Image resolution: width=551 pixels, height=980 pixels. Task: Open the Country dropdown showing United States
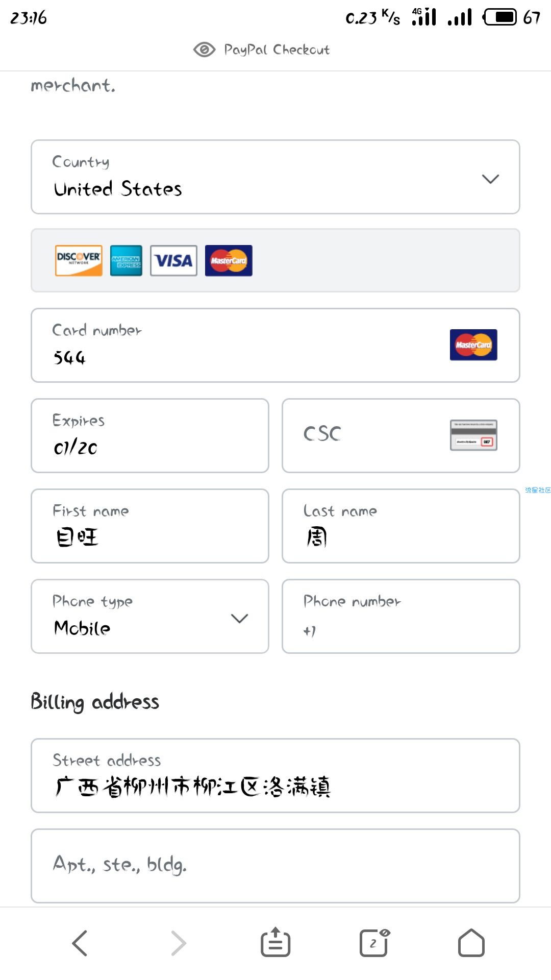pos(275,177)
